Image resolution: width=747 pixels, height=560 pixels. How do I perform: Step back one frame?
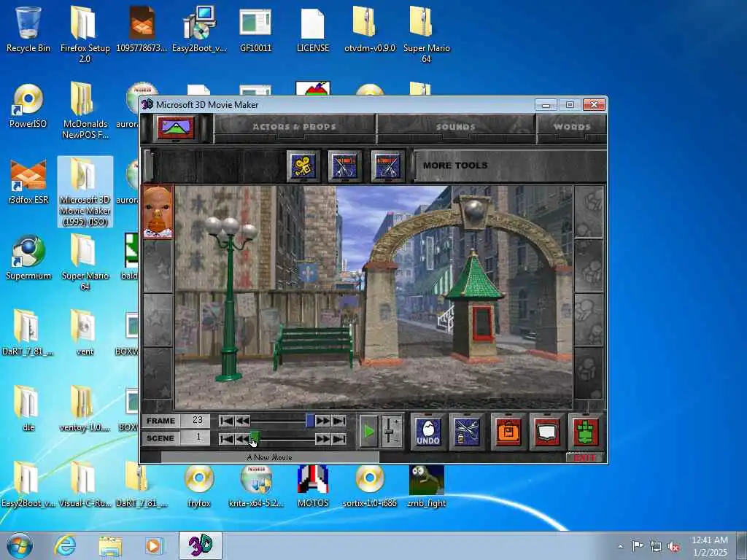click(242, 421)
